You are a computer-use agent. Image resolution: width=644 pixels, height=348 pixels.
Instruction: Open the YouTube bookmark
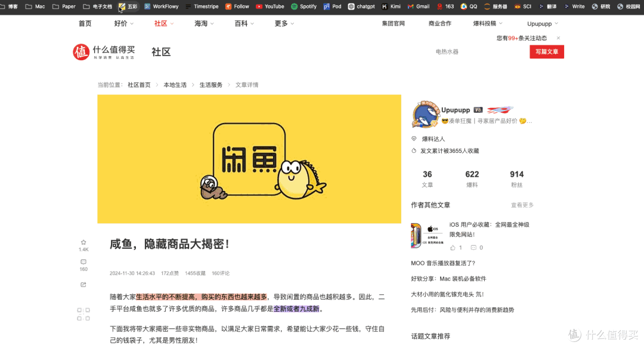coord(270,7)
